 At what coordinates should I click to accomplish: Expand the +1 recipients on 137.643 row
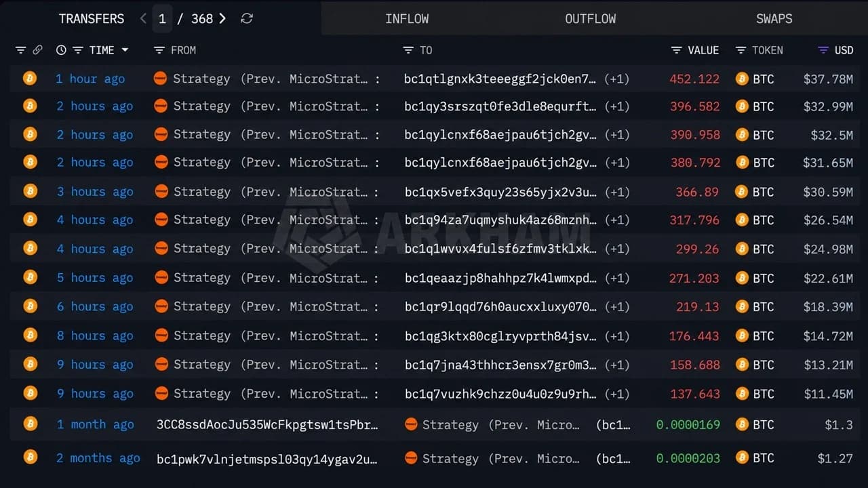pyautogui.click(x=617, y=394)
